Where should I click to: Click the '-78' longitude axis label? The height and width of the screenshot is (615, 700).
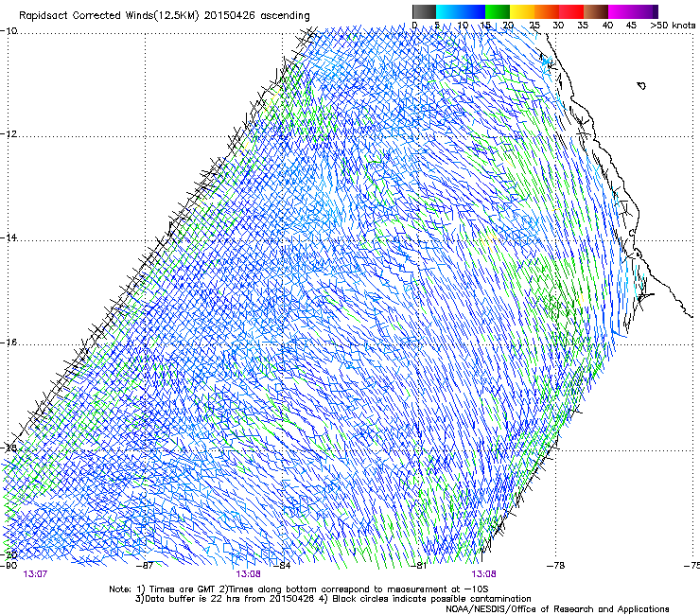pos(555,565)
